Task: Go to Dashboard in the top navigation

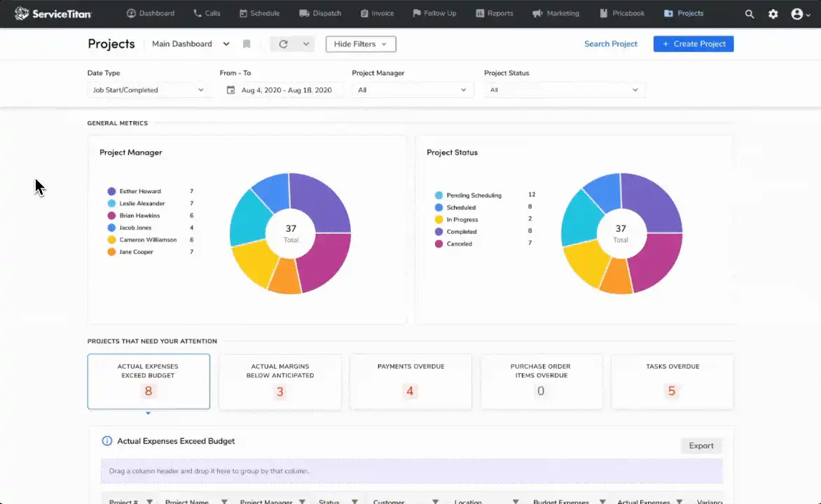Action: 151,13
